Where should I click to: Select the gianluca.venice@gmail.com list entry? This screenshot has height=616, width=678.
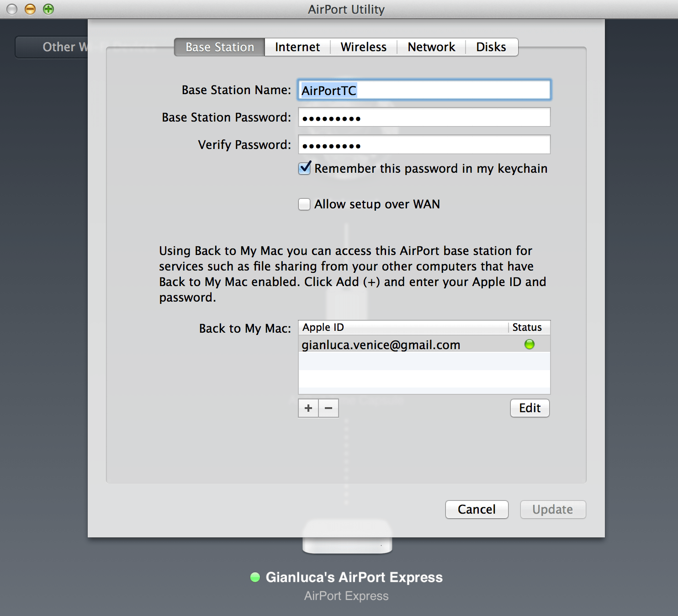[381, 345]
